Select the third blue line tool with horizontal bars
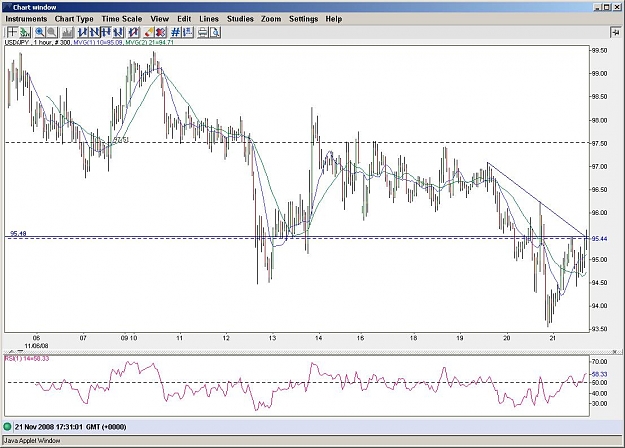This screenshot has width=625, height=448. click(106, 32)
